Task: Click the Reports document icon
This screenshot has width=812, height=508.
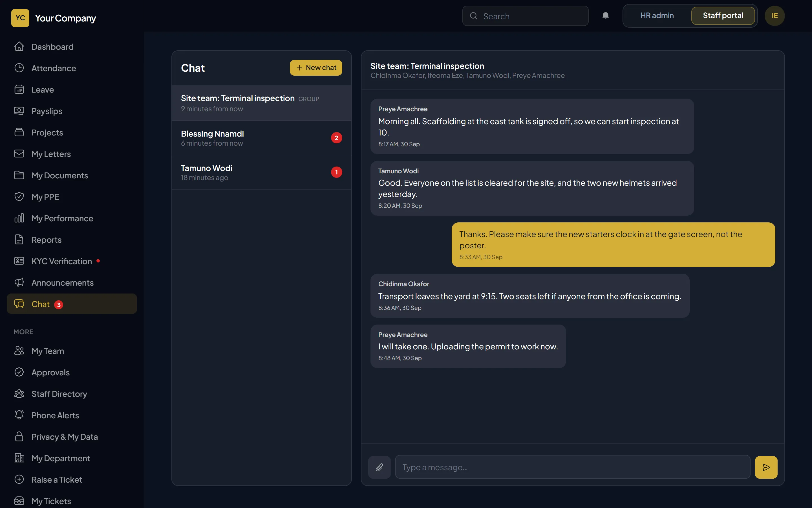Action: pos(19,240)
